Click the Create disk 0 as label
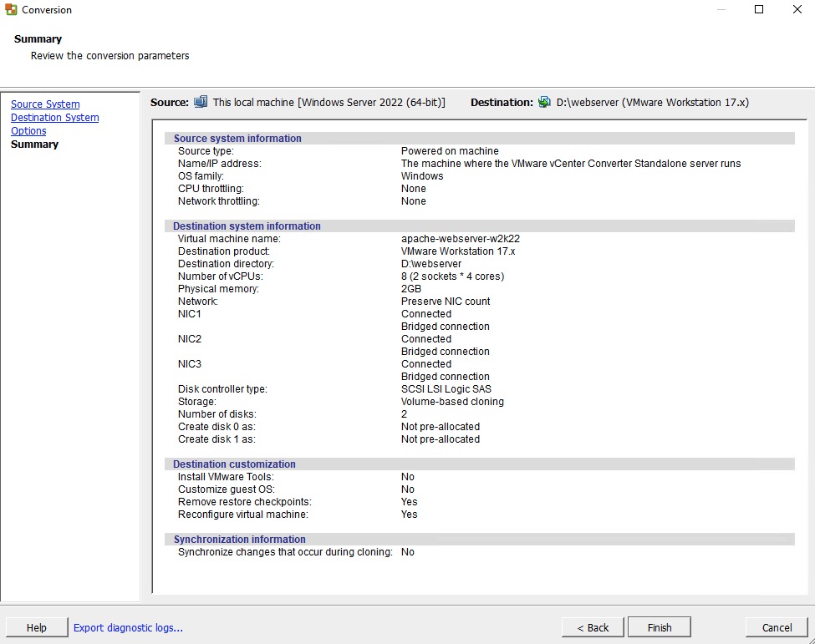Viewport: 815px width, 644px height. (216, 426)
